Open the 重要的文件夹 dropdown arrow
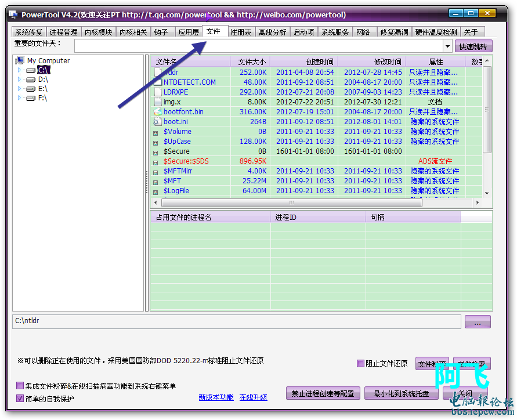 coord(447,46)
